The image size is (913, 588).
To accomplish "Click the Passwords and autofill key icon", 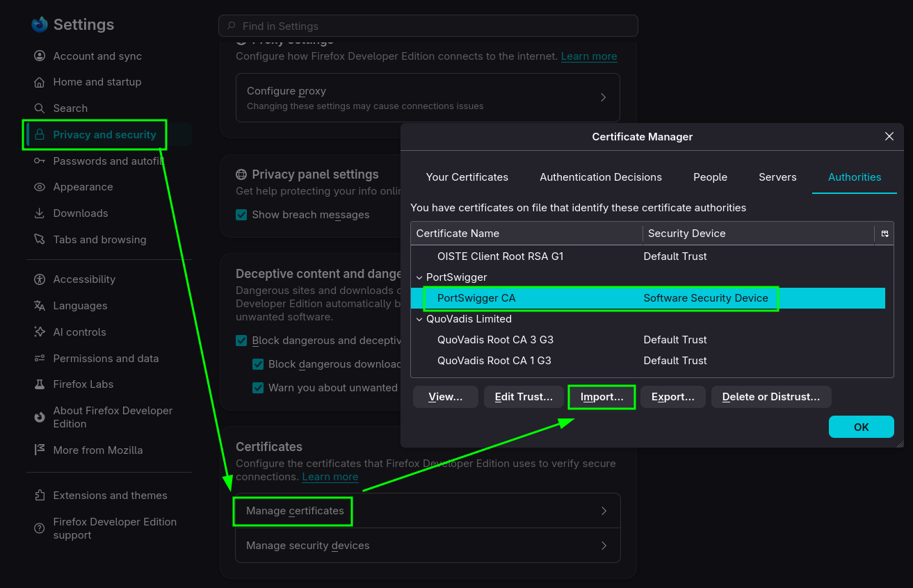I will click(40, 161).
